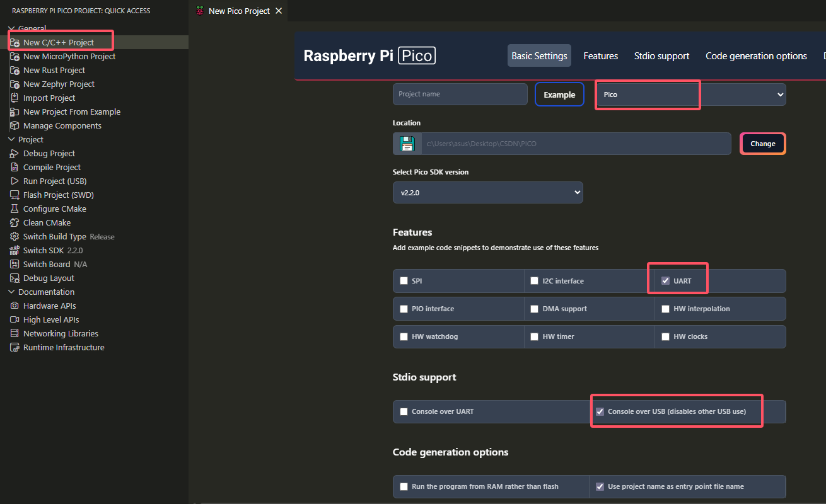Enable the I2C interface checkbox
This screenshot has width=826, height=504.
click(x=535, y=281)
